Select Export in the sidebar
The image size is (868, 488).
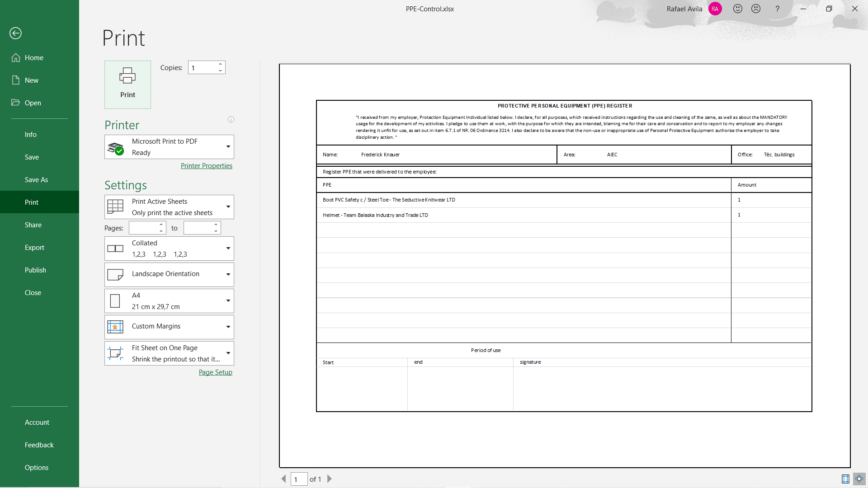(35, 247)
